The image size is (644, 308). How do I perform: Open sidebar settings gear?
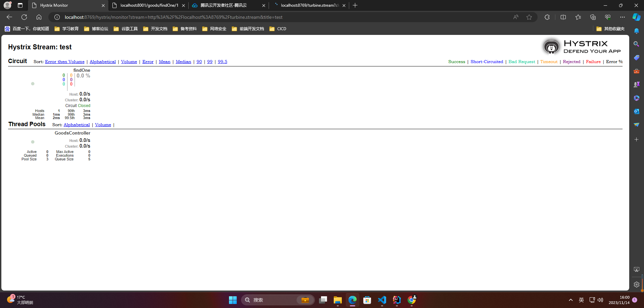point(636,285)
